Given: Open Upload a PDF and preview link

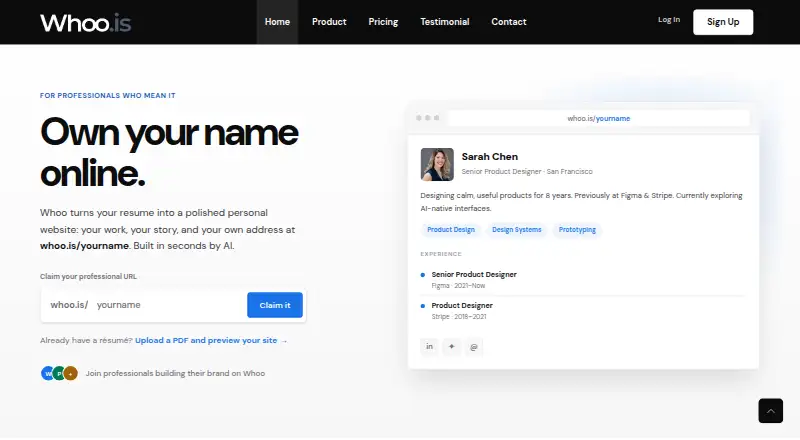Looking at the screenshot, I should 211,340.
